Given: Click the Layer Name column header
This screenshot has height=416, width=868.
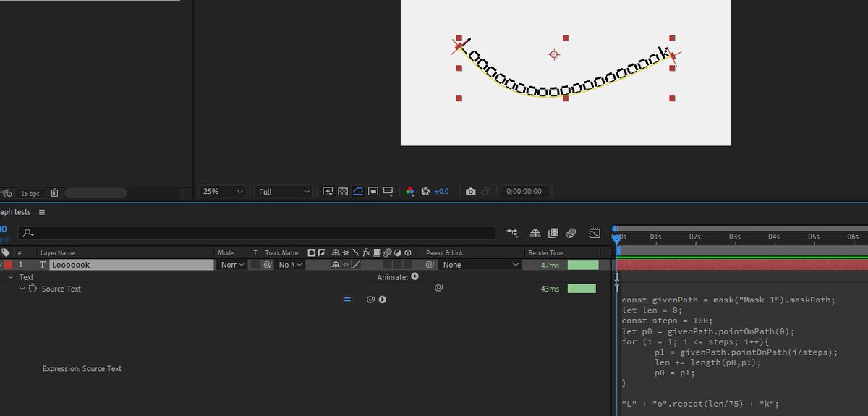Looking at the screenshot, I should tap(57, 253).
